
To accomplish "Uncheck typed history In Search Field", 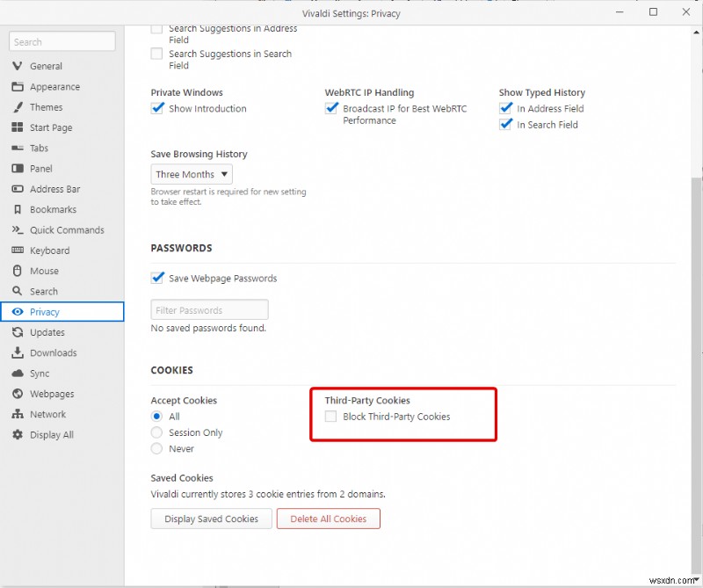I will click(505, 124).
